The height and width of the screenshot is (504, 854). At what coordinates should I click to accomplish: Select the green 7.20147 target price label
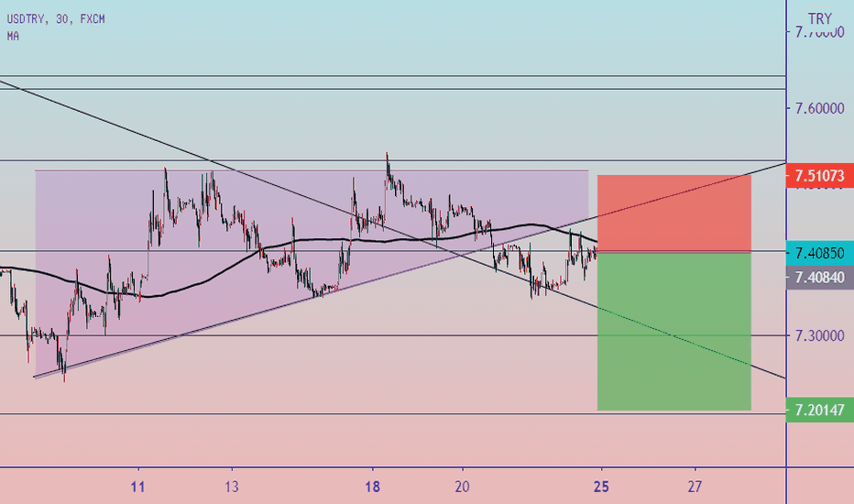pyautogui.click(x=820, y=410)
